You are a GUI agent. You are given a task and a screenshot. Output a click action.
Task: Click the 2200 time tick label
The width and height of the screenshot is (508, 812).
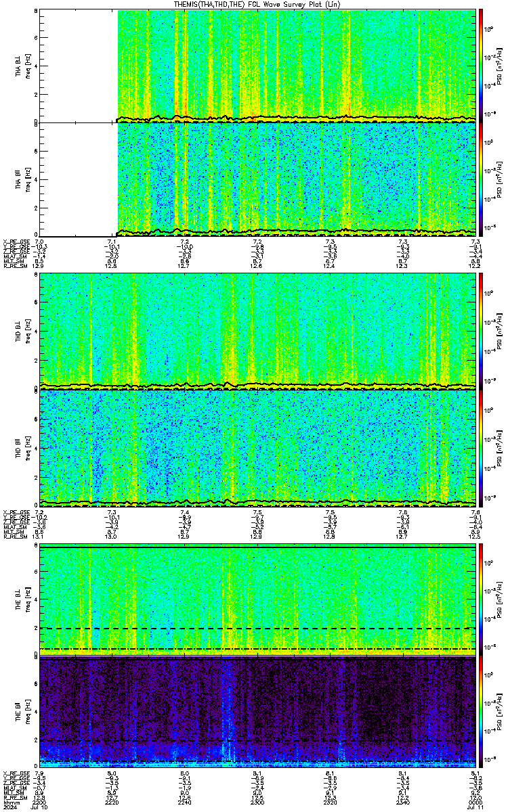pos(39,802)
